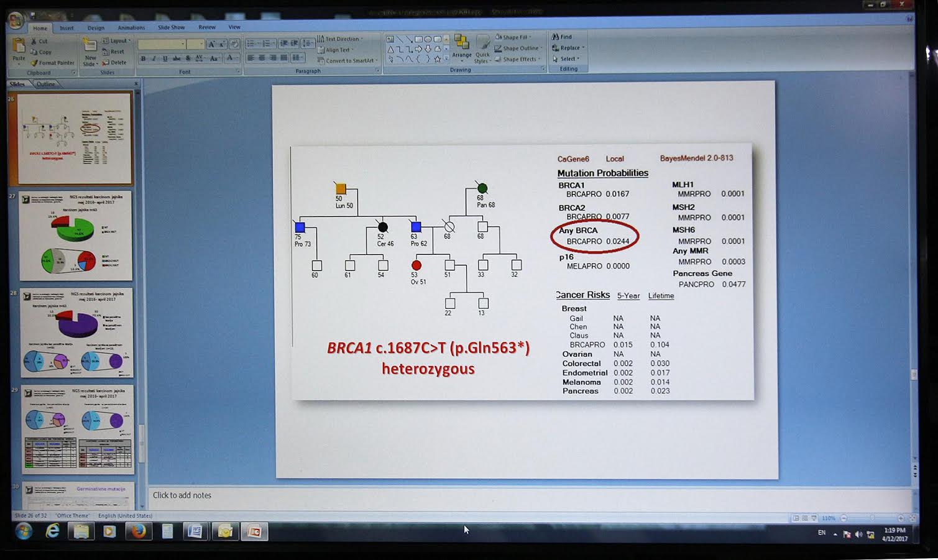Delete the current slide

tap(114, 63)
